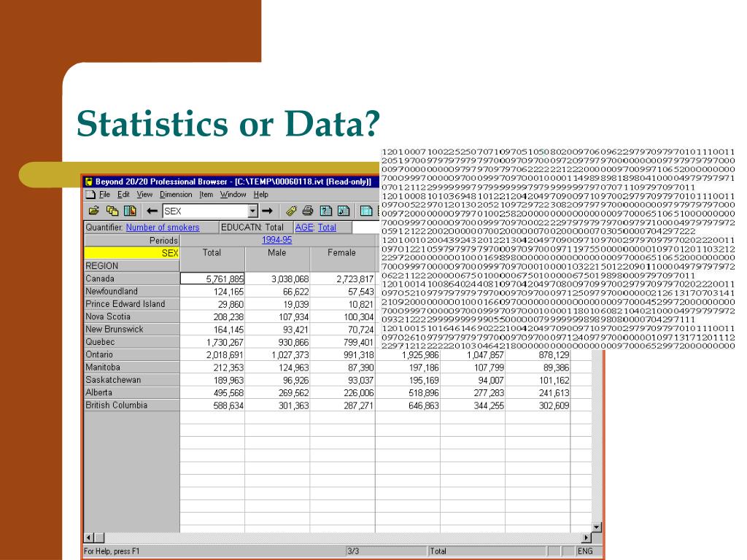
Task: Click the cell value 3,038,068
Action: click(x=278, y=279)
